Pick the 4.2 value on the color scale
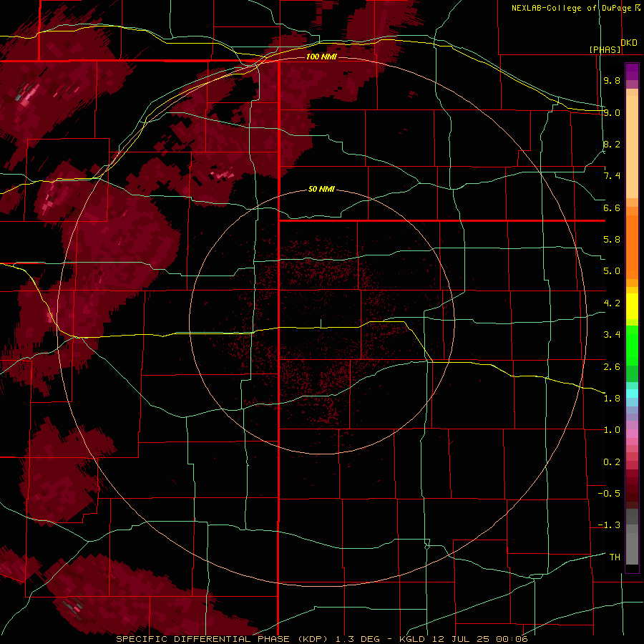 click(x=612, y=303)
